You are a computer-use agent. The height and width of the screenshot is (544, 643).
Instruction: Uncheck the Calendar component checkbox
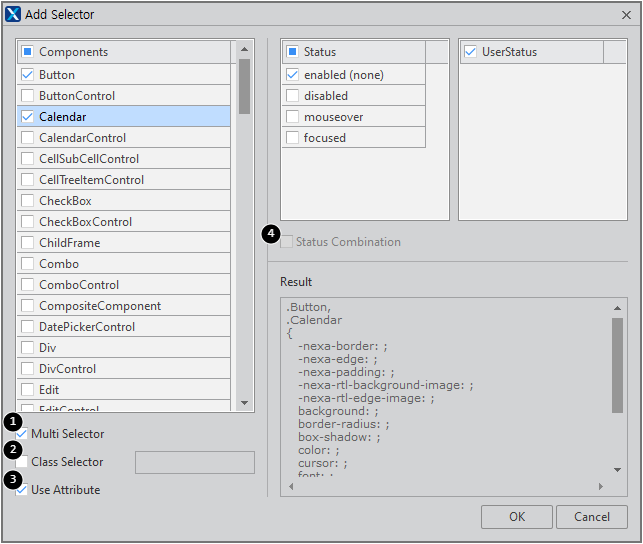point(27,117)
